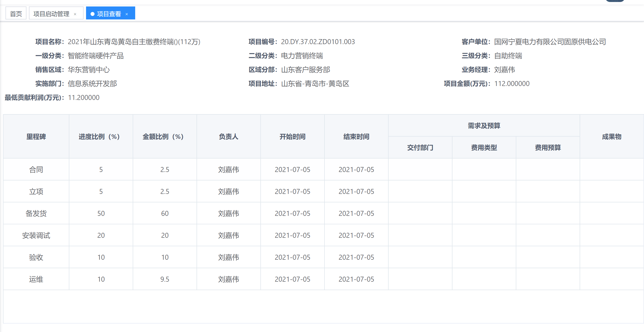
Task: Click the 成果物 column header
Action: pyautogui.click(x=611, y=137)
